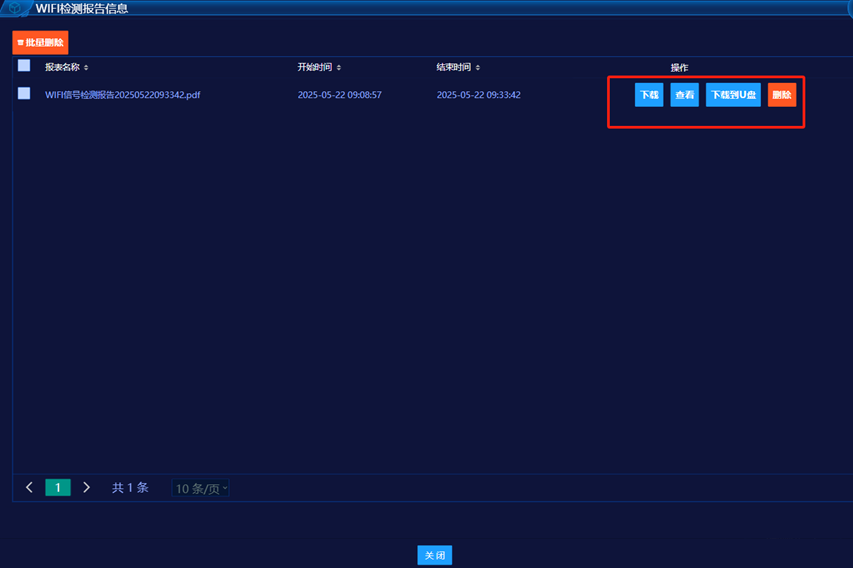Tick the select-all checkbox in table header
The image size is (853, 568).
(x=24, y=66)
